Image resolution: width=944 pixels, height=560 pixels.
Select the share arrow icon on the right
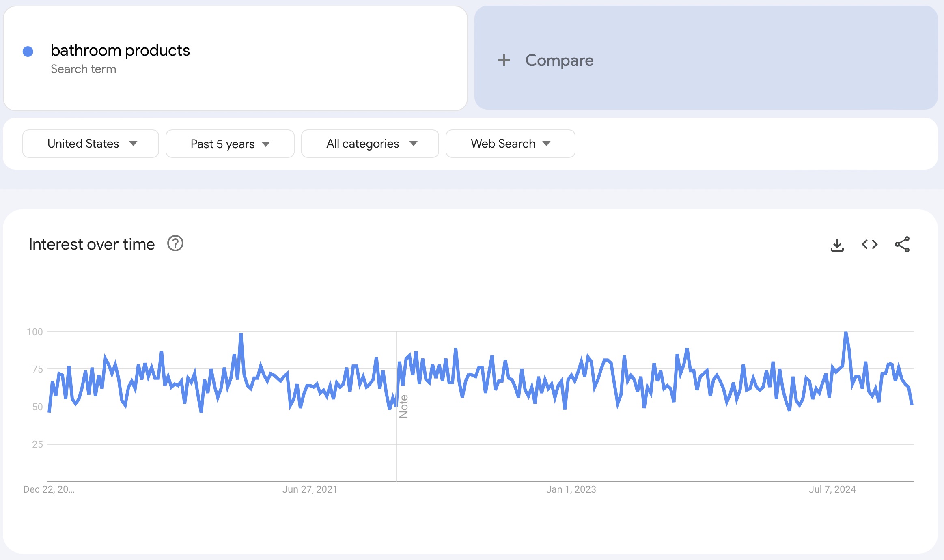902,244
